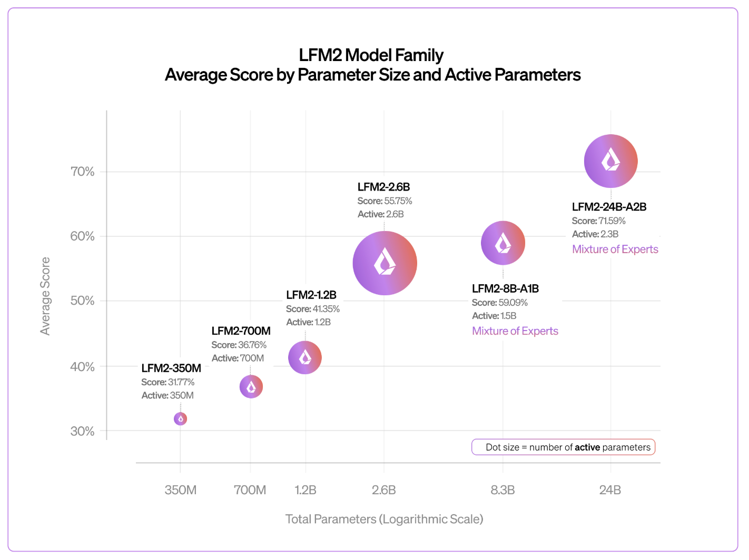The height and width of the screenshot is (560, 749).
Task: Click the 350M x-axis tick label
Action: (x=180, y=490)
